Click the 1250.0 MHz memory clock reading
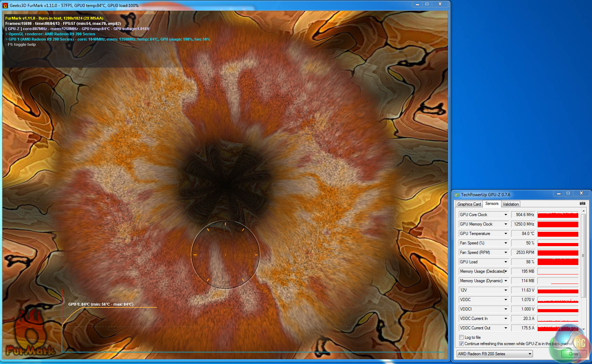The width and height of the screenshot is (592, 364). point(523,224)
